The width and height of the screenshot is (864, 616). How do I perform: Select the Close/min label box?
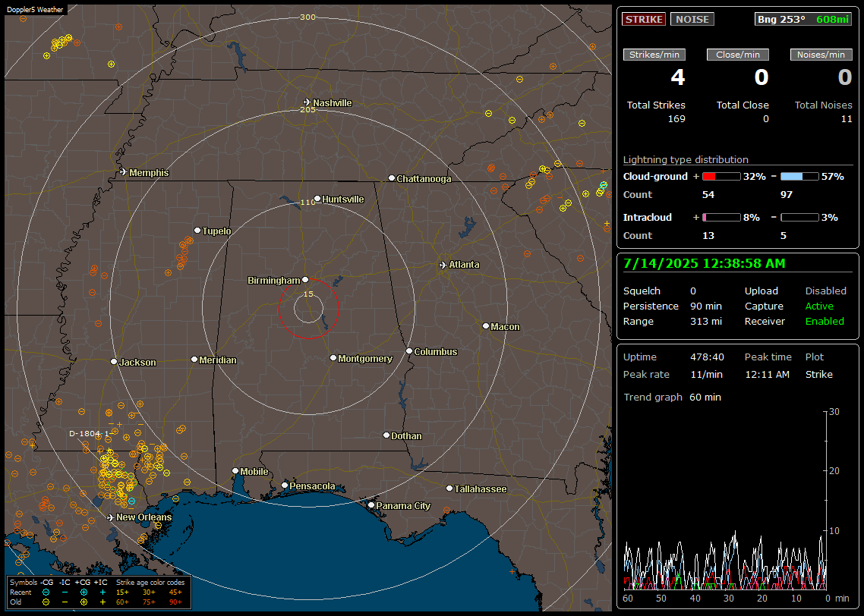click(x=738, y=55)
